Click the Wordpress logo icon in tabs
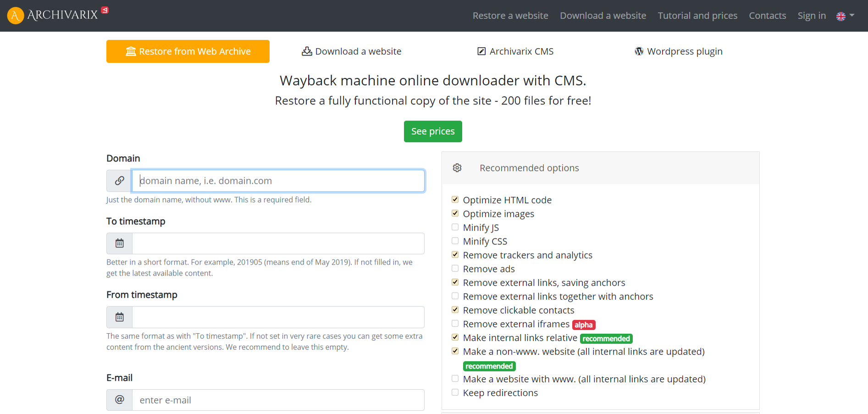 click(639, 51)
